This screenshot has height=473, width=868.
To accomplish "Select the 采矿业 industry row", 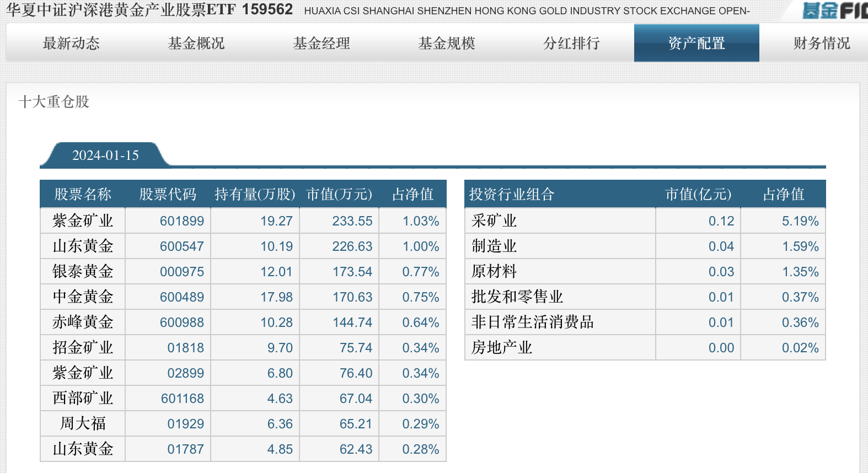I will [x=645, y=221].
